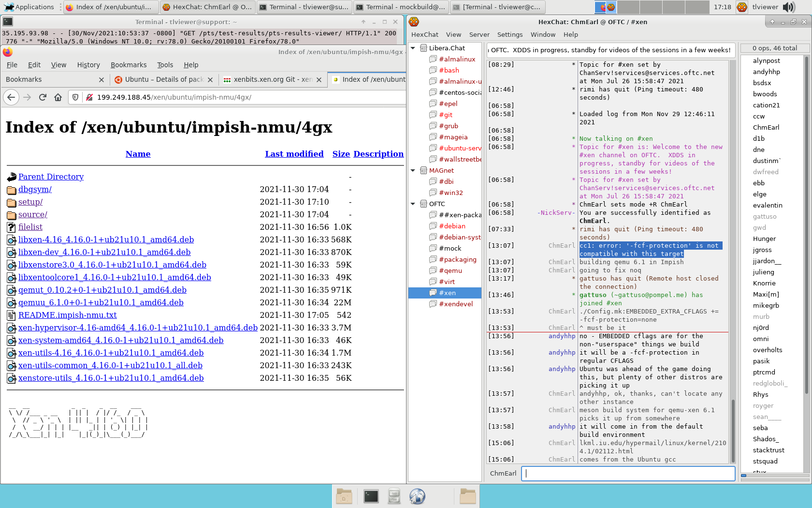Open the Applications menu in top panel
This screenshot has height=508, width=812.
point(29,7)
